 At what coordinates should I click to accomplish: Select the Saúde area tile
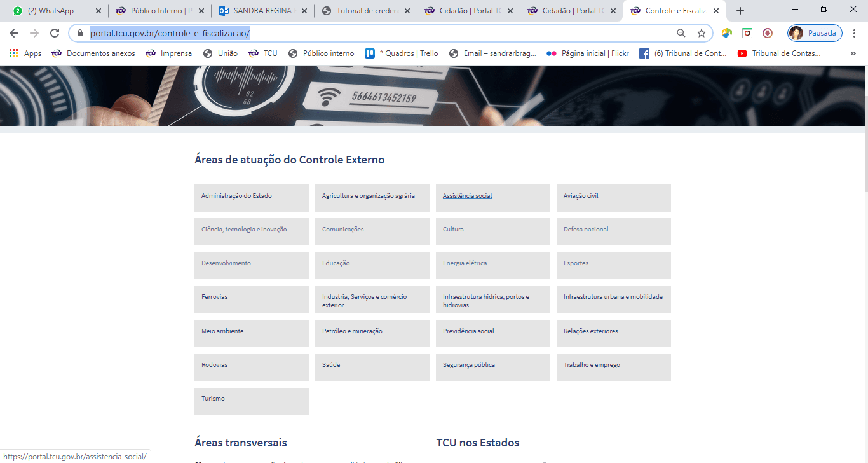pyautogui.click(x=372, y=366)
